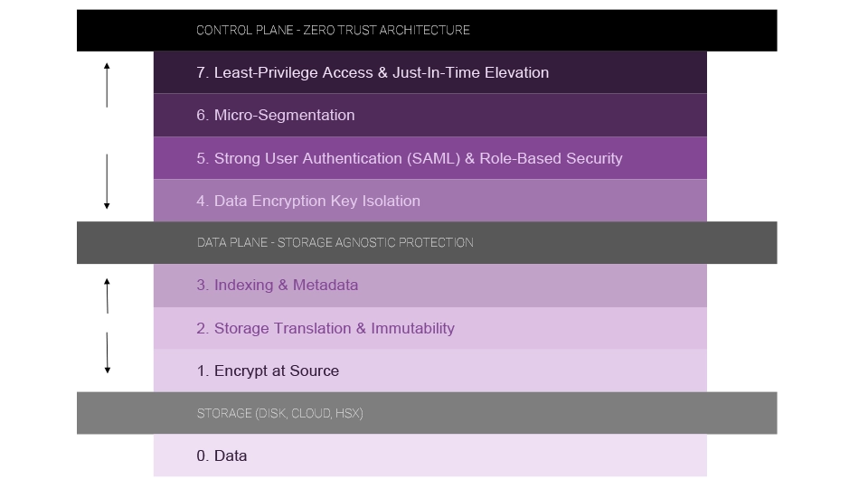868x488 pixels.
Task: Select the 0. Data layer
Action: point(429,455)
